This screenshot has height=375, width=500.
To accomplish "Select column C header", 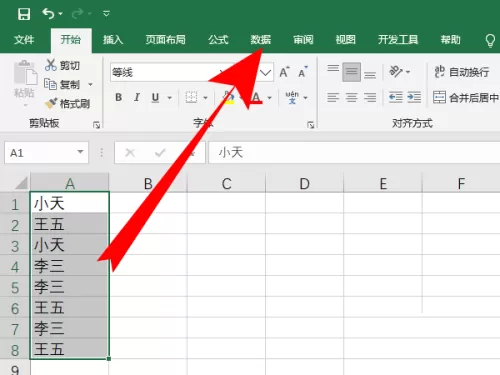I will tap(227, 183).
